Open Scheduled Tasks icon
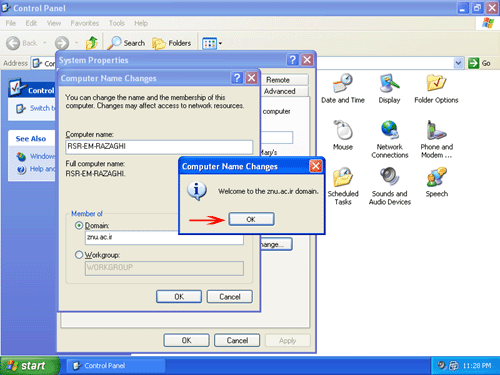This screenshot has height=375, width=500. click(343, 186)
